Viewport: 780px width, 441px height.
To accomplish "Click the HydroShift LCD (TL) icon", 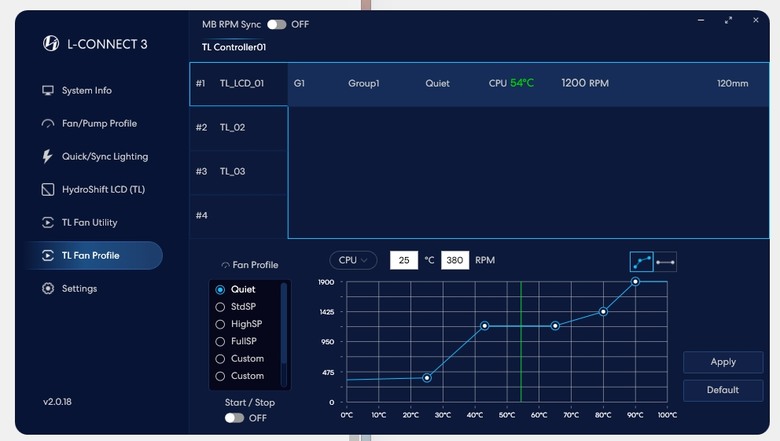I will click(x=48, y=189).
